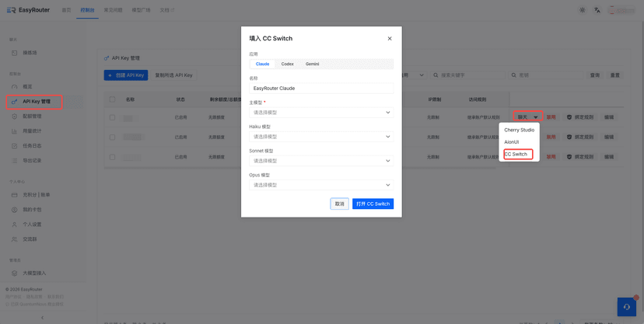Open the 用户协议 footer link
The image size is (644, 324).
tap(13, 297)
